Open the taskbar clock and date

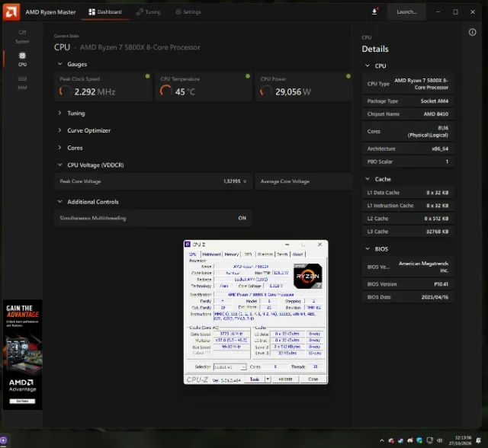click(461, 440)
